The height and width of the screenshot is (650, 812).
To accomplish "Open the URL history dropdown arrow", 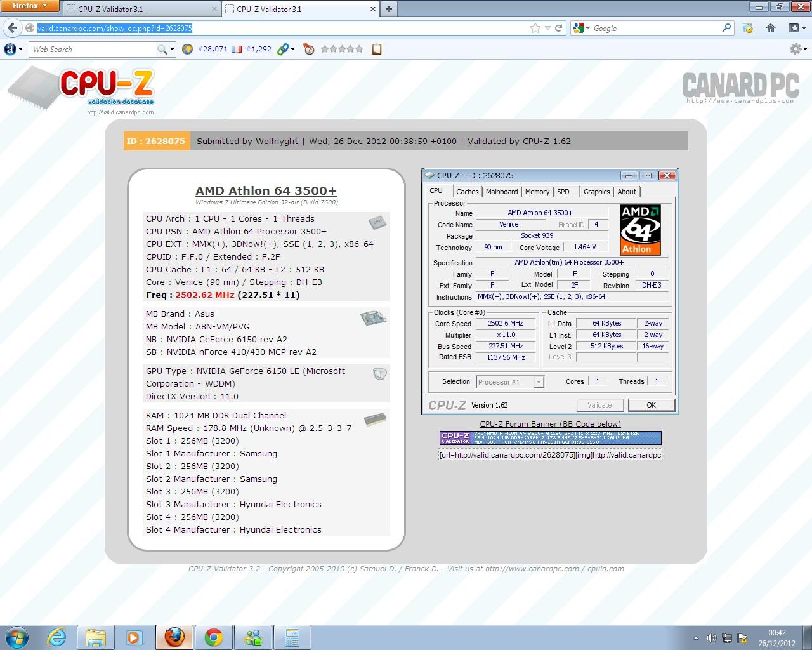I will coord(547,28).
